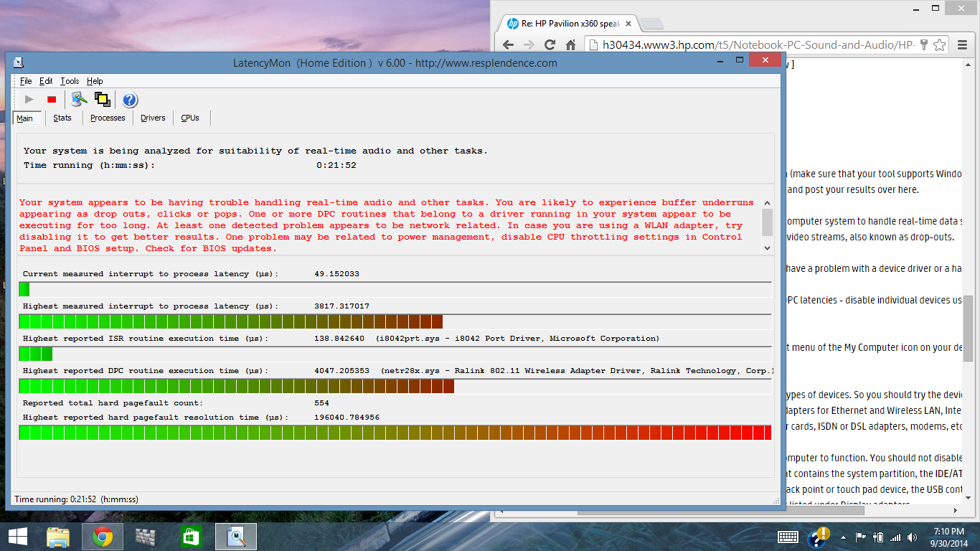This screenshot has width=980, height=551.
Task: Add the HP page to favorites
Action: (941, 44)
